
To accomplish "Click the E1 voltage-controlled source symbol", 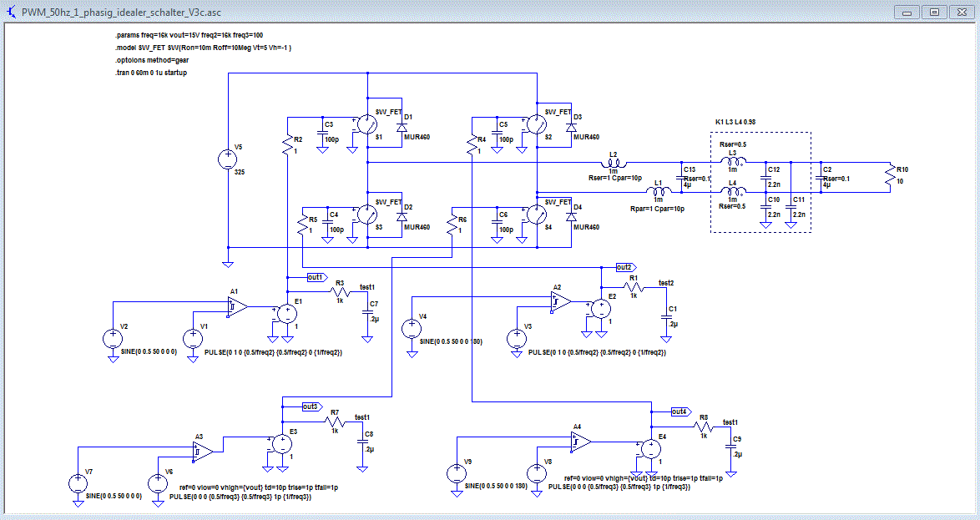I will coord(287,314).
